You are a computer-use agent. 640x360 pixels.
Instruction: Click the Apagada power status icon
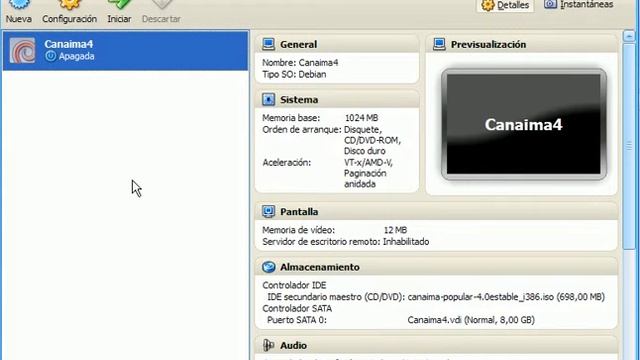tap(50, 56)
